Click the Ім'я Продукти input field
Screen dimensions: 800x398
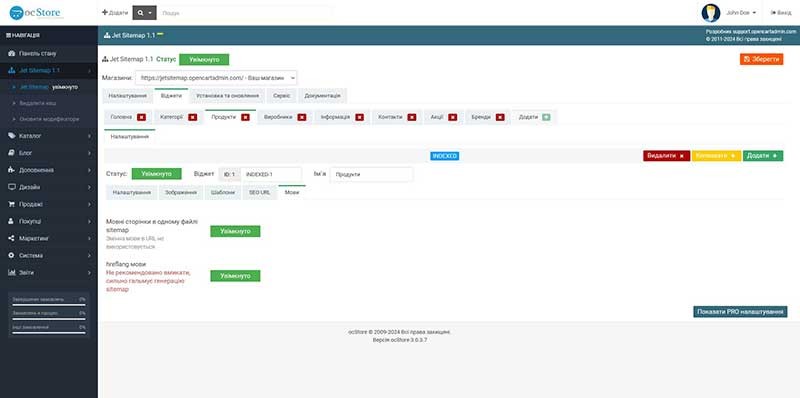click(x=371, y=175)
